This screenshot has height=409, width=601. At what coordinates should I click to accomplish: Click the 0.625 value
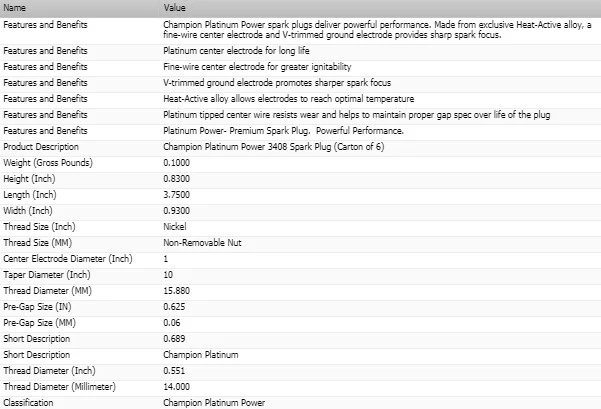[x=174, y=307]
